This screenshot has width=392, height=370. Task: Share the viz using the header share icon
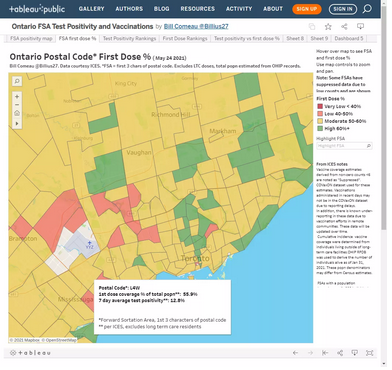click(344, 27)
